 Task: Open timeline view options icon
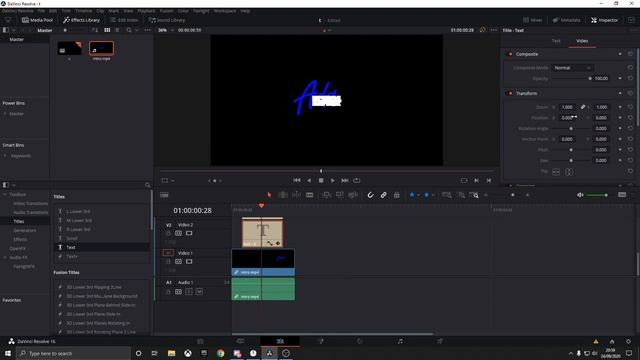click(164, 195)
